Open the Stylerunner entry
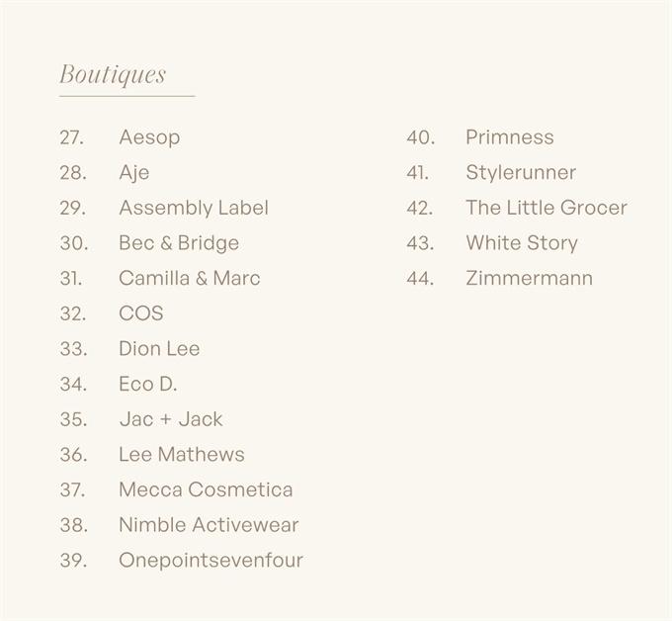Image resolution: width=672 pixels, height=621 pixels. click(521, 173)
